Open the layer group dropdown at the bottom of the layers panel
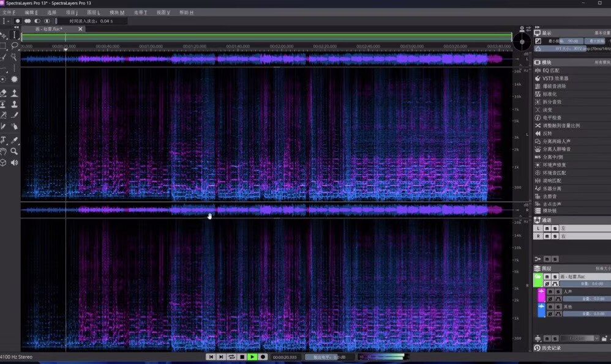 [x=579, y=338]
